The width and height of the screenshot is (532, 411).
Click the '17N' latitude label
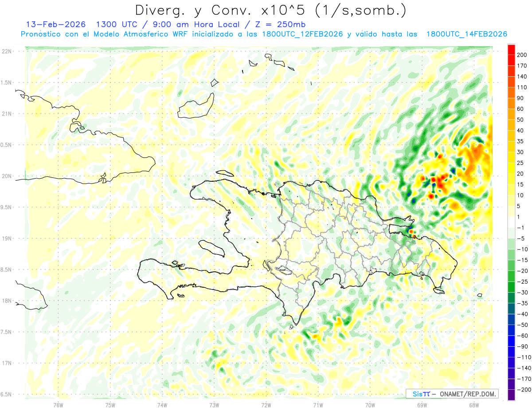(7, 363)
